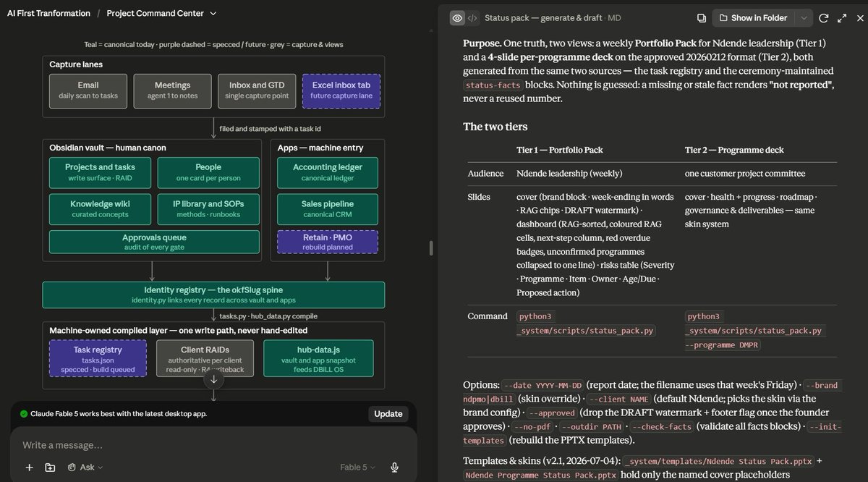Click the IP library and SOPs node
The image size is (868, 482).
point(208,208)
